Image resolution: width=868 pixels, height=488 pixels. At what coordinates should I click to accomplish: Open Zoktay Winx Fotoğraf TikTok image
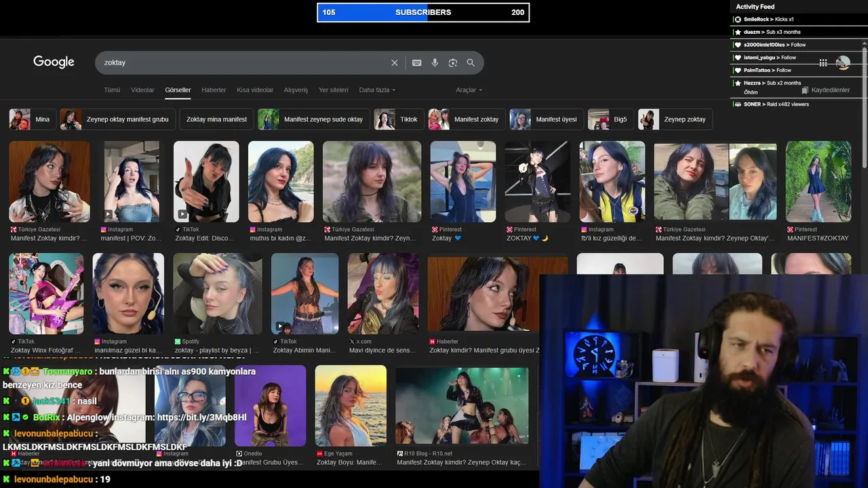pyautogui.click(x=46, y=293)
